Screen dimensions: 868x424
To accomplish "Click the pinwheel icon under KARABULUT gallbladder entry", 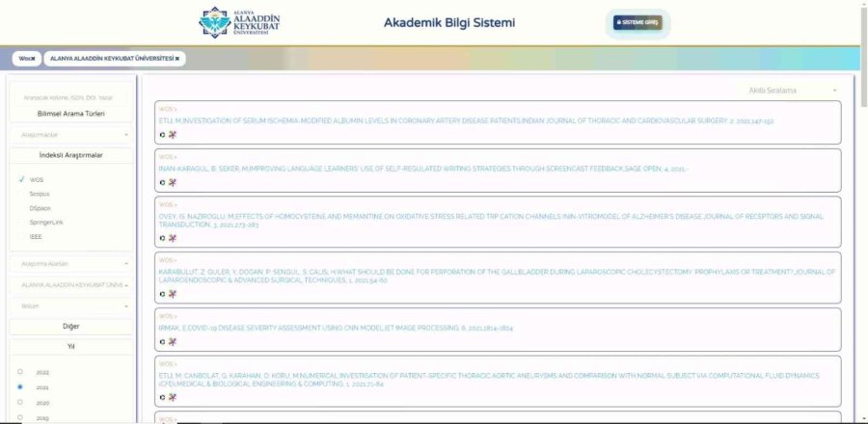I will (x=172, y=293).
